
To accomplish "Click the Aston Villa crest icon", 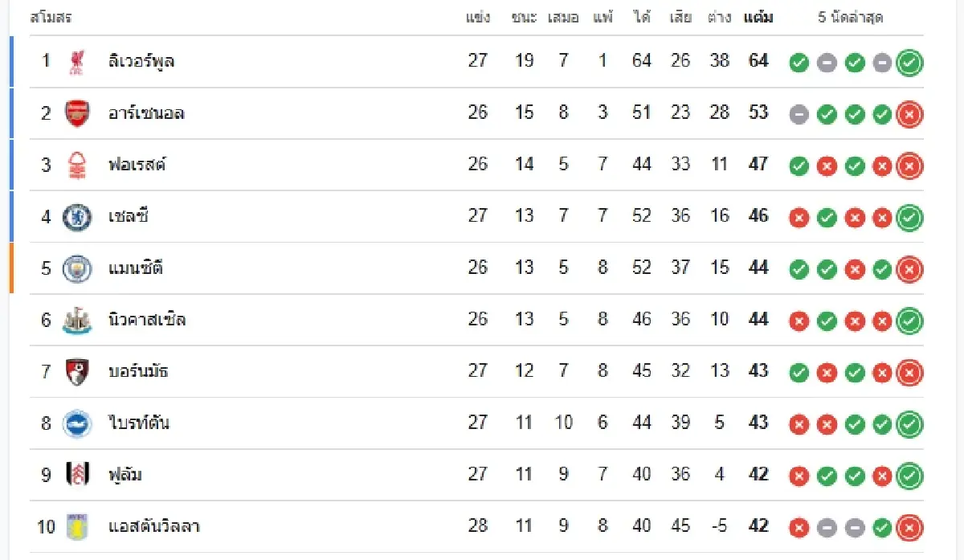I will point(77,526).
